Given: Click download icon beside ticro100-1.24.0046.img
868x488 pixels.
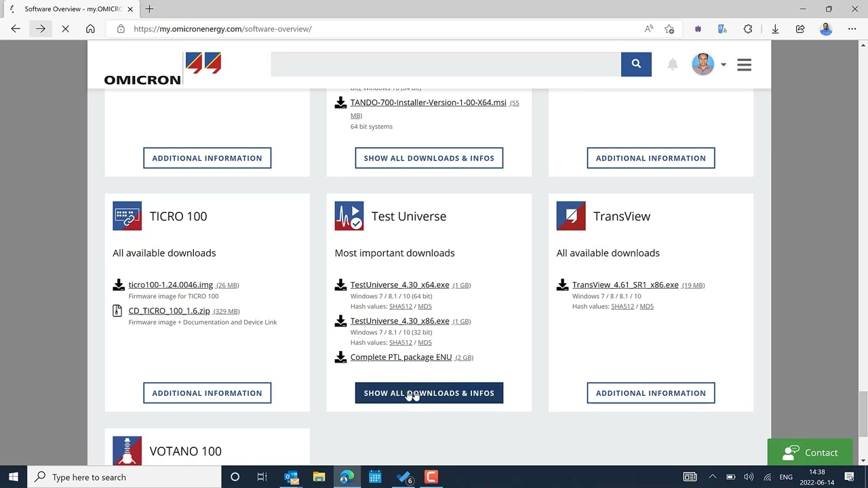Looking at the screenshot, I should 119,285.
